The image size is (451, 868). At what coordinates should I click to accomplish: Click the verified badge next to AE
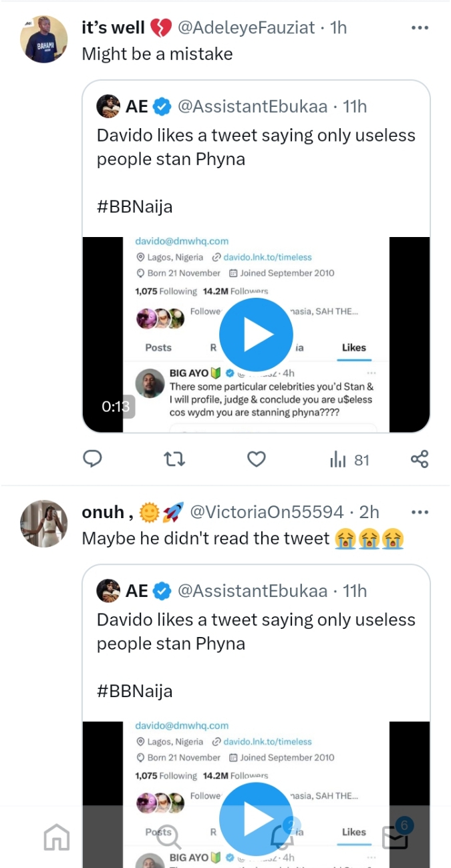[x=162, y=105]
